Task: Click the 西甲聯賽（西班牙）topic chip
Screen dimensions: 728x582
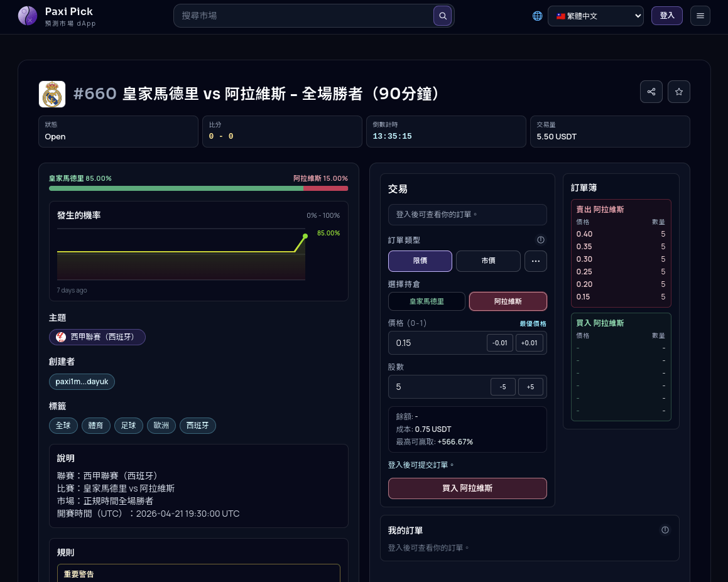Action: click(97, 337)
